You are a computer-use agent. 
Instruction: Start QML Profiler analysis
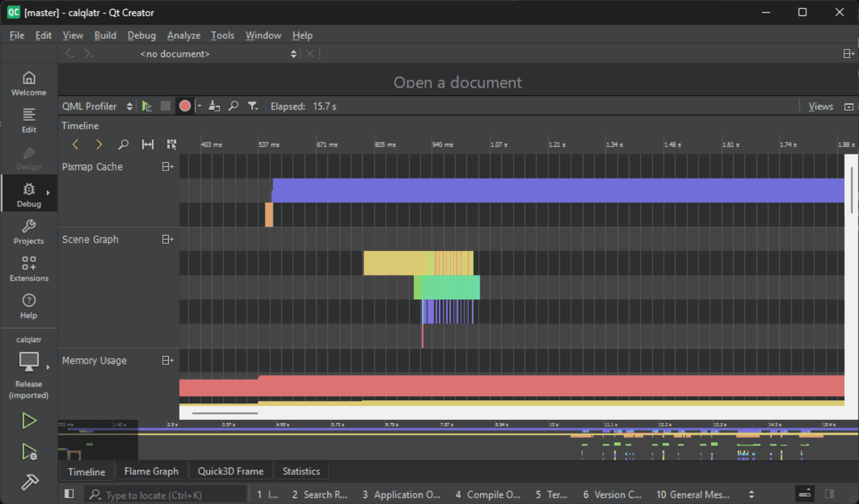coord(147,106)
